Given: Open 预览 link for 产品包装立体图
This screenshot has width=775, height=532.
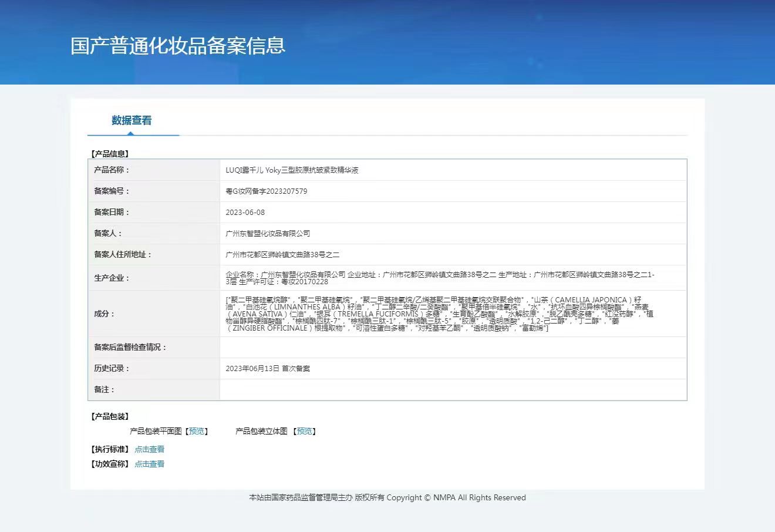Looking at the screenshot, I should (305, 431).
